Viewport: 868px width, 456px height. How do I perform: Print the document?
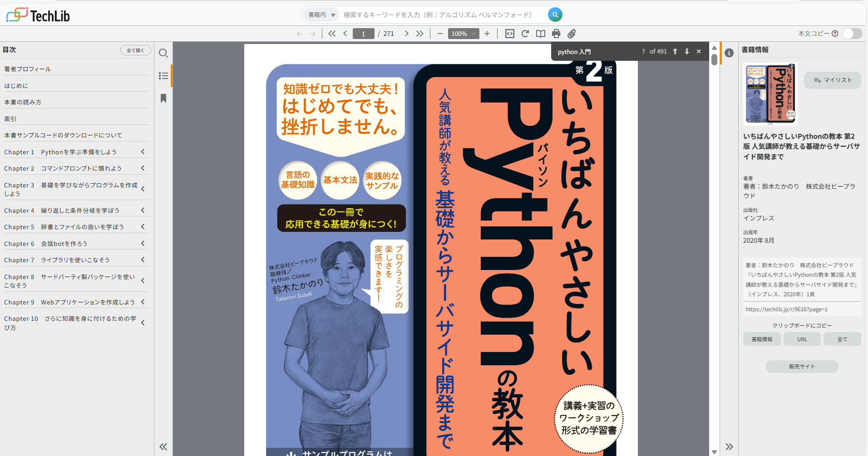(x=556, y=34)
